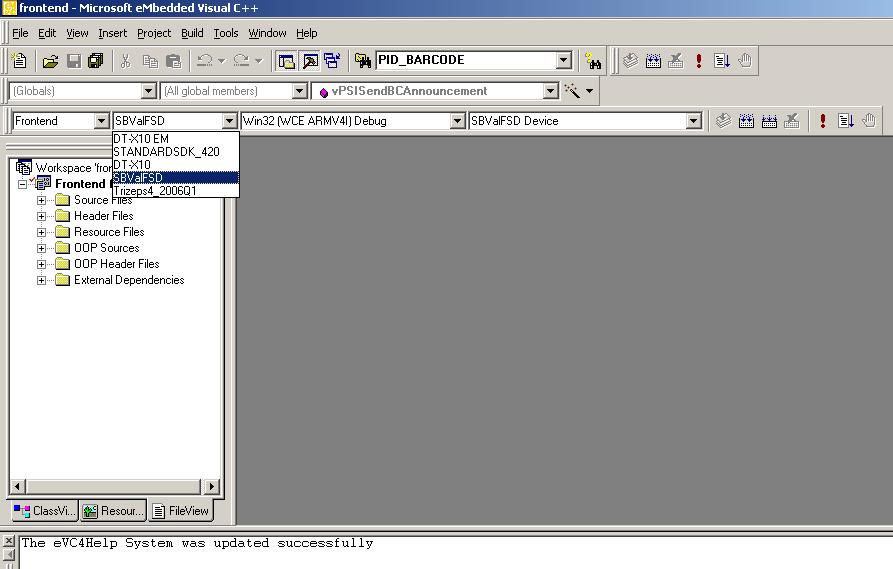The height and width of the screenshot is (569, 893).
Task: Switch to the ClassView tab
Action: [44, 511]
